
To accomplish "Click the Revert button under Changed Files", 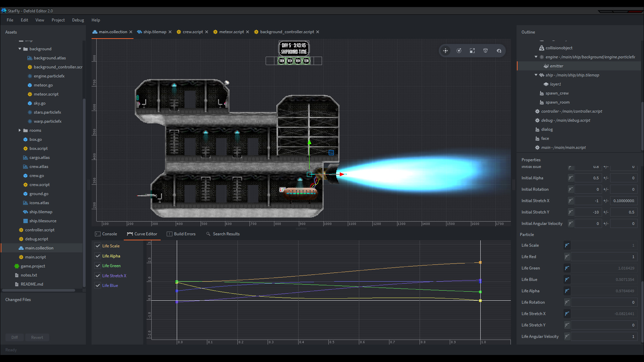I will pos(37,337).
